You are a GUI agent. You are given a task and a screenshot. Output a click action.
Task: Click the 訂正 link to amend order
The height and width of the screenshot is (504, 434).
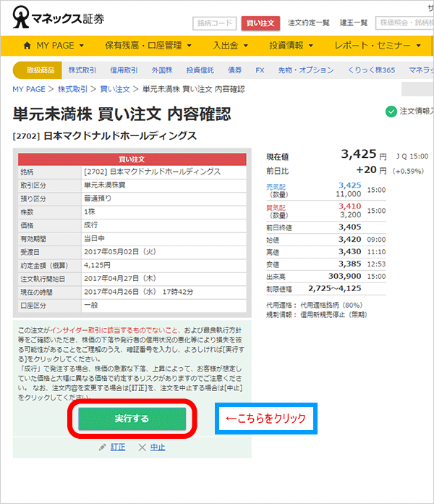118,447
